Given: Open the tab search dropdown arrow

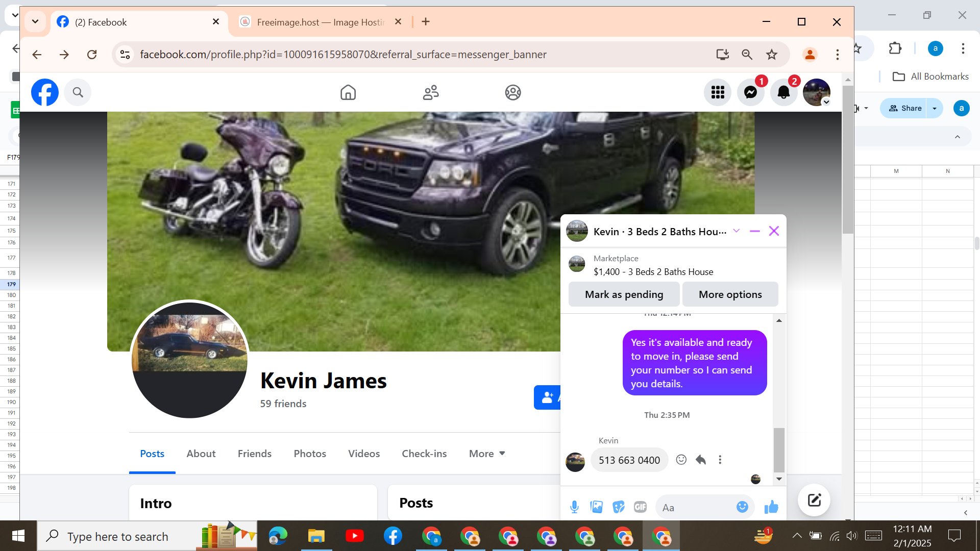Looking at the screenshot, I should click(x=35, y=21).
